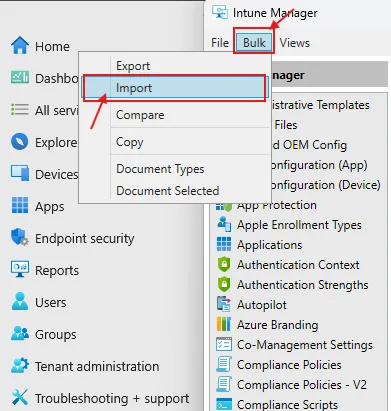Choose Export from the Bulk menu
The height and width of the screenshot is (411, 391).
point(175,66)
